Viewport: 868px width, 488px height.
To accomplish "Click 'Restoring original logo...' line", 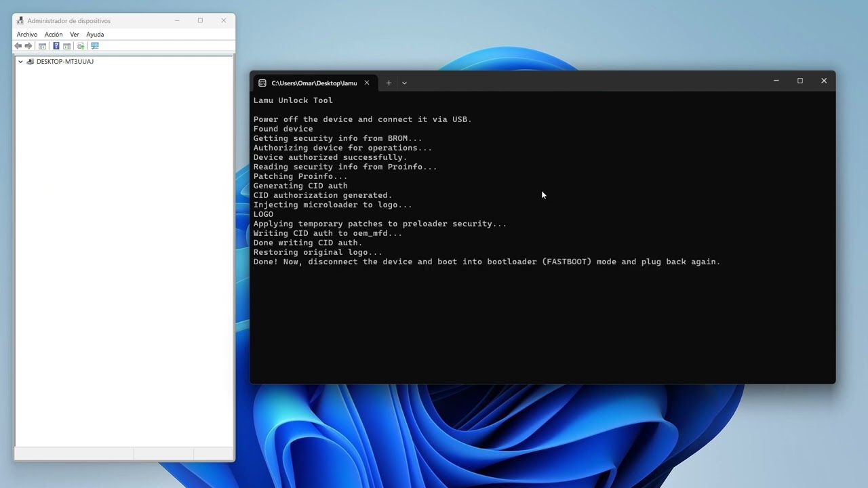I will (x=318, y=252).
